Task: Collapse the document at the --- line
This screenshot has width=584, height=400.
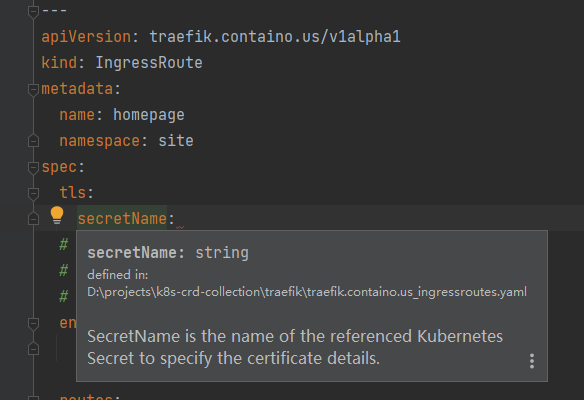Action: coord(33,12)
